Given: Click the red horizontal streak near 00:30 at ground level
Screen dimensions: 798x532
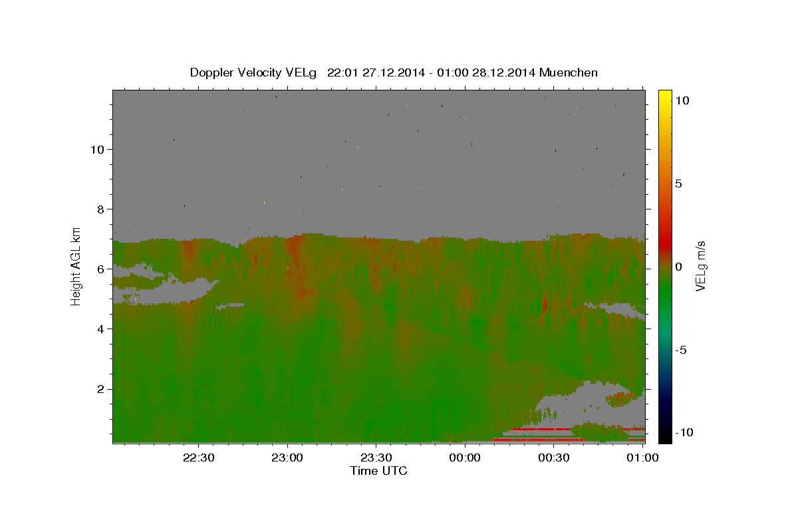Looking at the screenshot, I should click(539, 440).
